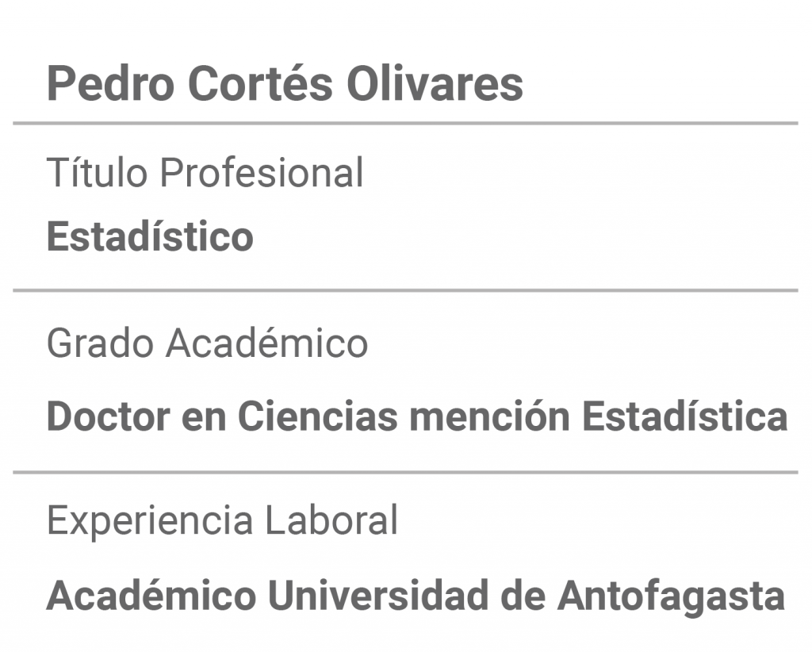Select the Título Profesional label
812x652 pixels.
click(205, 172)
